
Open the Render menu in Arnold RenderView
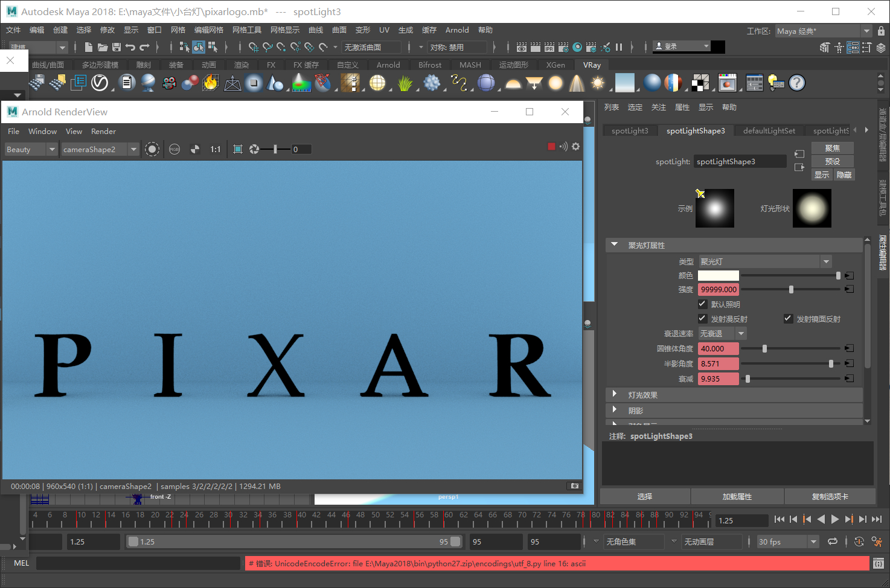(x=103, y=131)
